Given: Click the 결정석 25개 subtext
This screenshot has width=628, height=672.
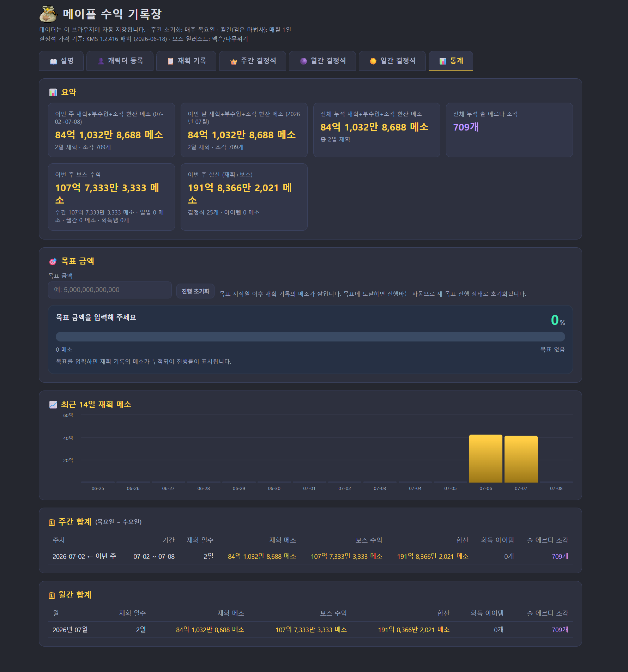Looking at the screenshot, I should [x=203, y=212].
